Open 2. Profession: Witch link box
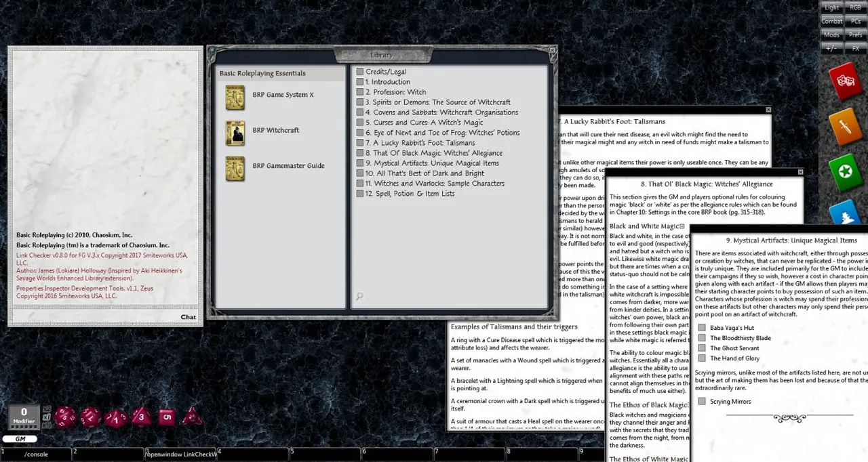Viewport: 868px width, 462px height. (x=360, y=92)
